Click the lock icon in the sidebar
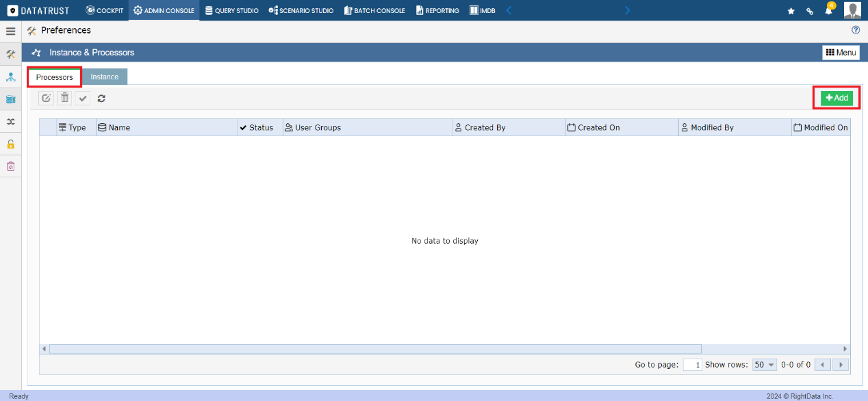Screen dimensions: 868x401 tap(10, 144)
